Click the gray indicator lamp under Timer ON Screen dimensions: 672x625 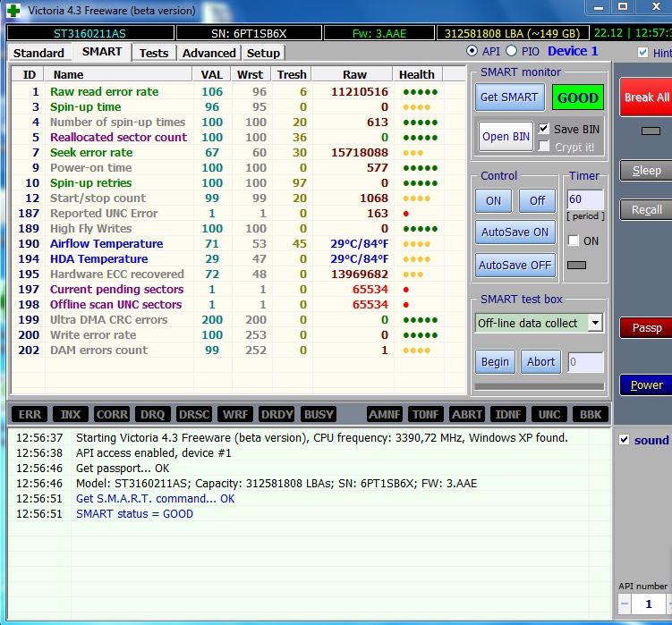click(576, 266)
